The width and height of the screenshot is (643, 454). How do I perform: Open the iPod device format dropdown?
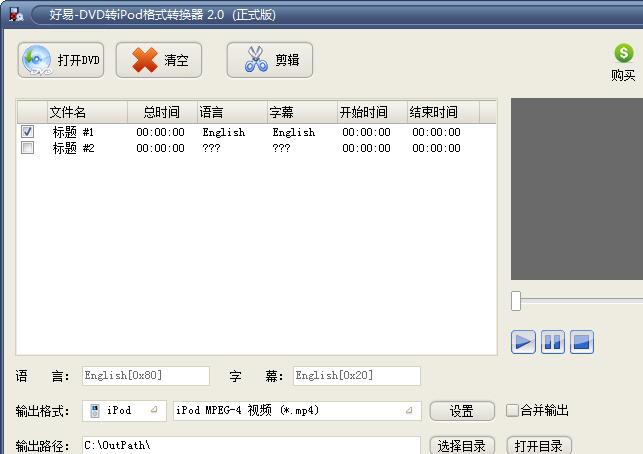click(124, 411)
